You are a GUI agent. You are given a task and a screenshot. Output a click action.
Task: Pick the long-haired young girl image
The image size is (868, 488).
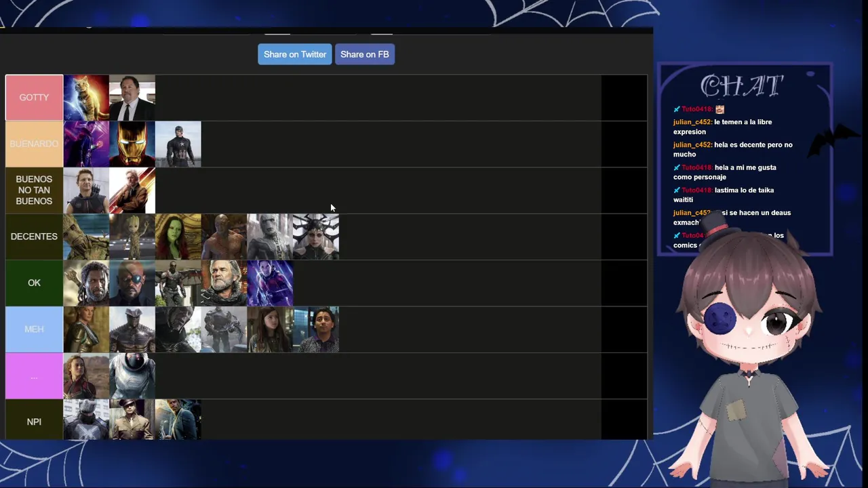[x=270, y=329]
